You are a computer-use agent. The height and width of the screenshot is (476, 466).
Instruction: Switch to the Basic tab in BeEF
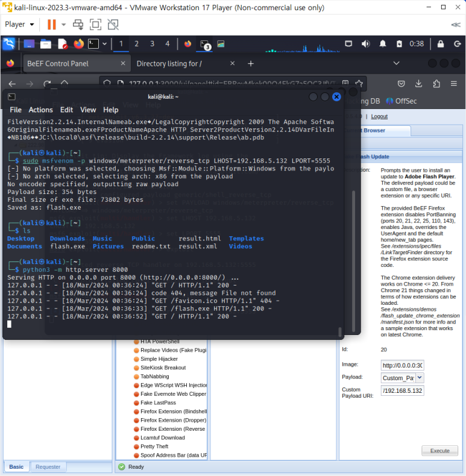pos(16,466)
